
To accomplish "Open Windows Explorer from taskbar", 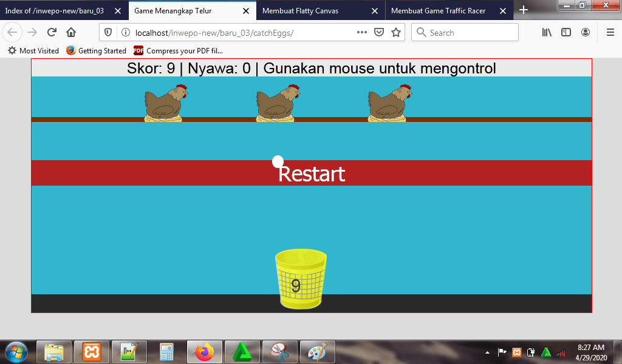I will pos(54,352).
